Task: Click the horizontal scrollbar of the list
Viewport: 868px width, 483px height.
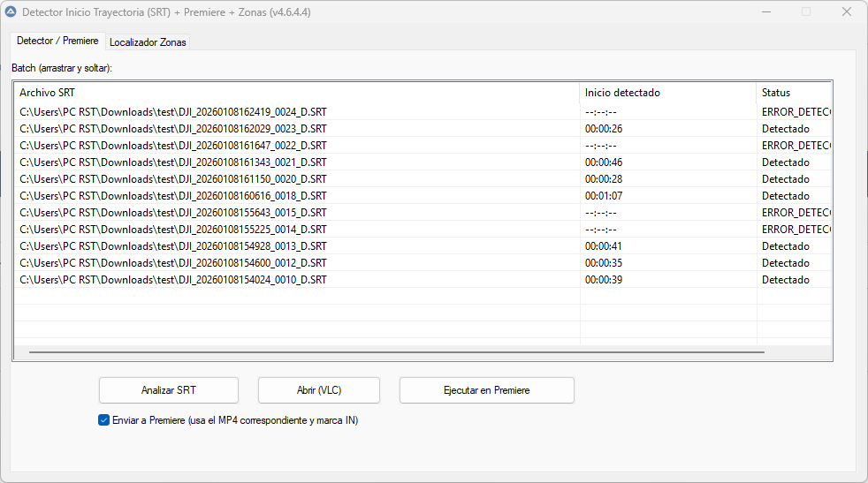Action: 396,352
